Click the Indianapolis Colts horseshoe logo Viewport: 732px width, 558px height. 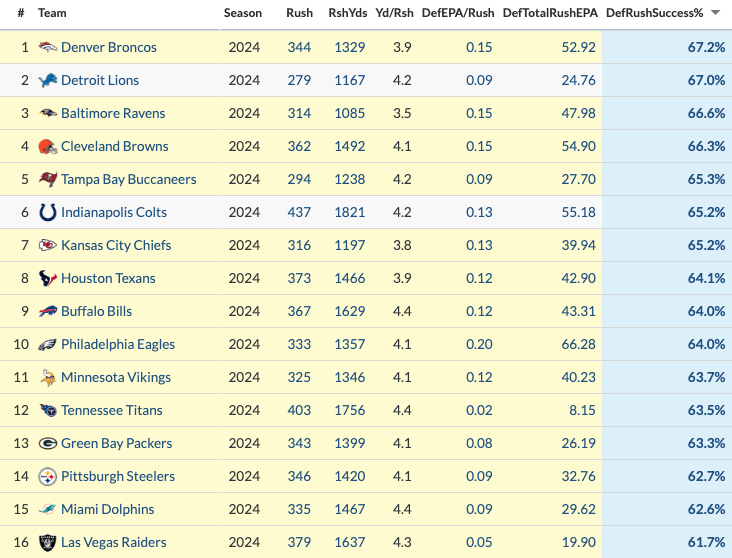coord(48,212)
